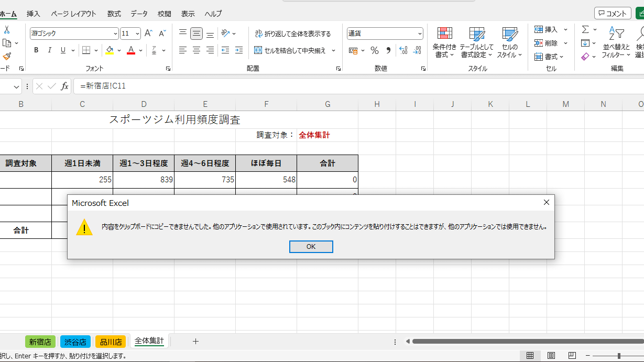644x362 pixels.
Task: Switch to page layout view icon
Action: point(551,356)
